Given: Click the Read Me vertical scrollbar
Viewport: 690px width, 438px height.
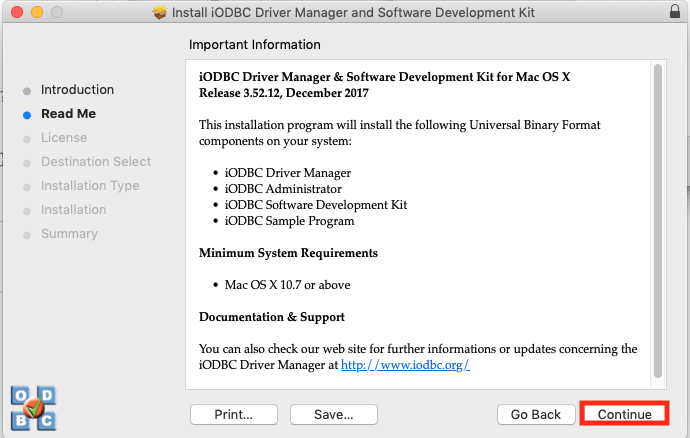Looking at the screenshot, I should (658, 221).
